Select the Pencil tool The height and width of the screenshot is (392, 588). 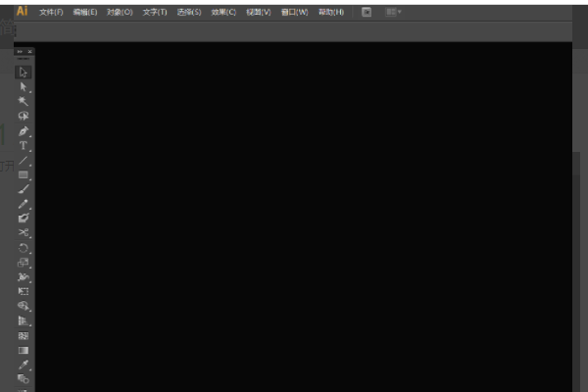click(24, 204)
